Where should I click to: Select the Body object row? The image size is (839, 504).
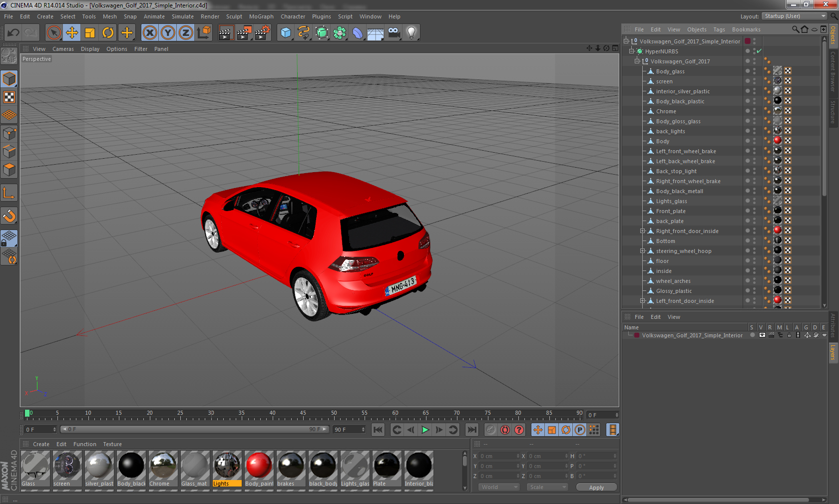662,141
